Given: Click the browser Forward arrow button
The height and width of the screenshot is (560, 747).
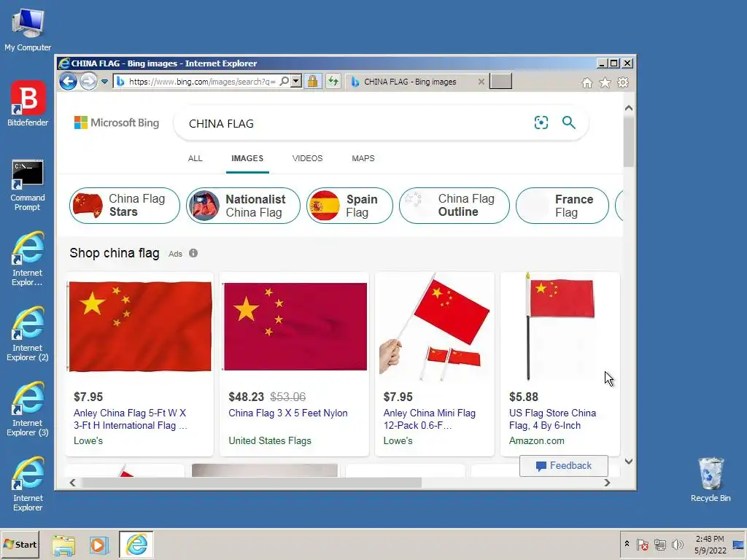Looking at the screenshot, I should point(88,82).
